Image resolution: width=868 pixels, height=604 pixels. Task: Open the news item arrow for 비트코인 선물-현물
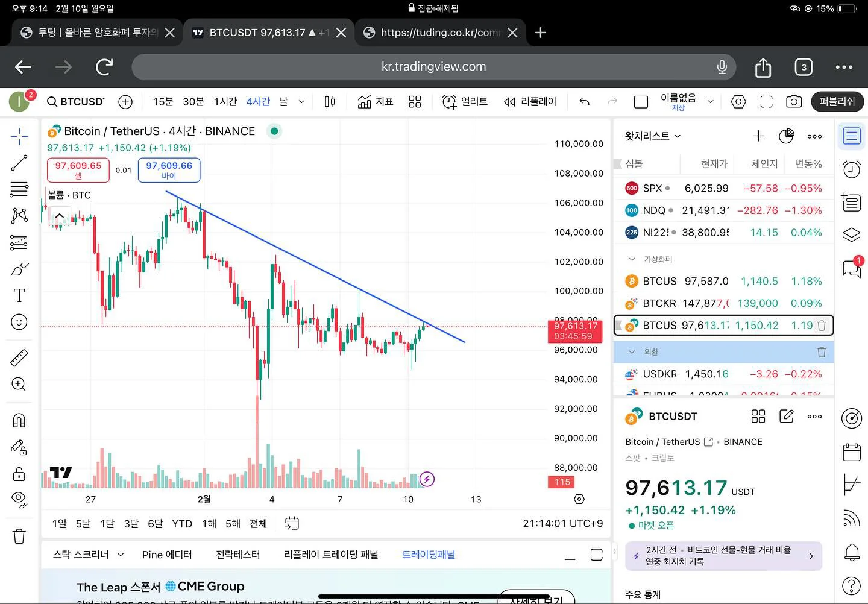[811, 556]
